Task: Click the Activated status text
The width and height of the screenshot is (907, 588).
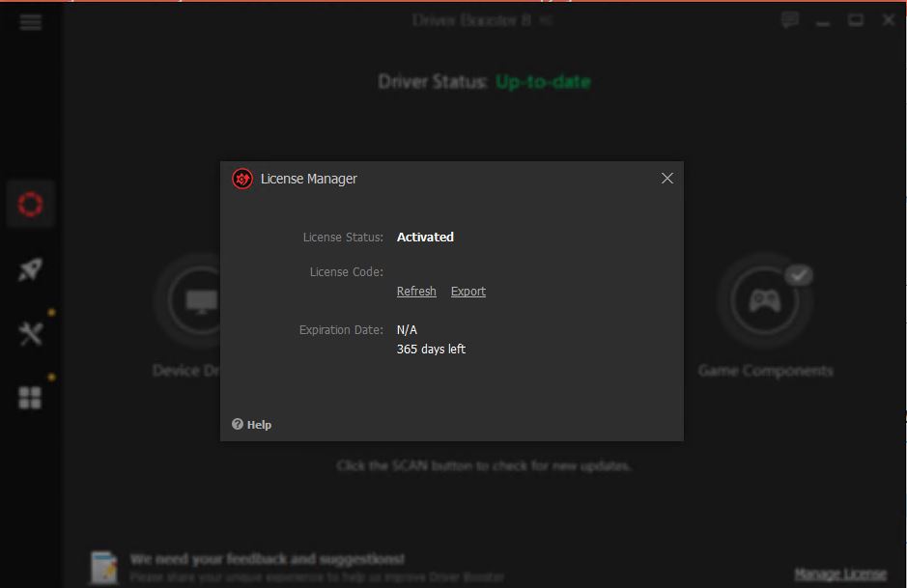Action: (x=425, y=238)
